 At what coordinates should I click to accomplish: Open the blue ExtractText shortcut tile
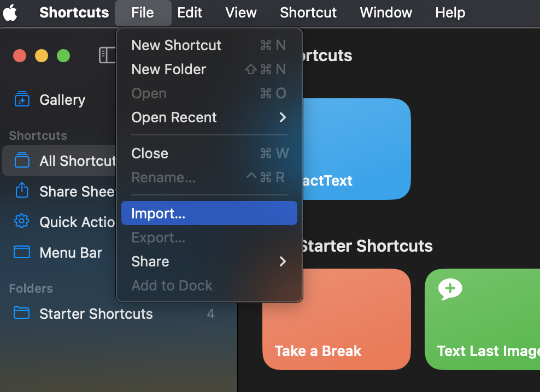tap(356, 149)
